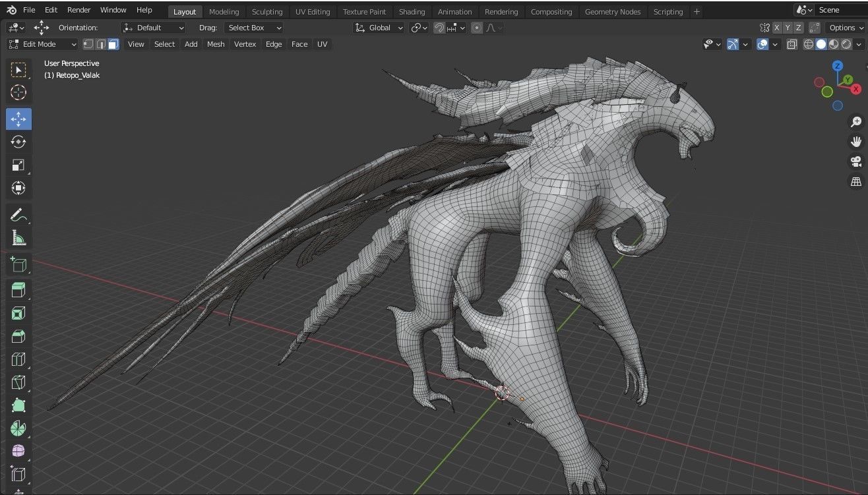Open the File menu
Screen dimensions: 868x495
pos(29,10)
